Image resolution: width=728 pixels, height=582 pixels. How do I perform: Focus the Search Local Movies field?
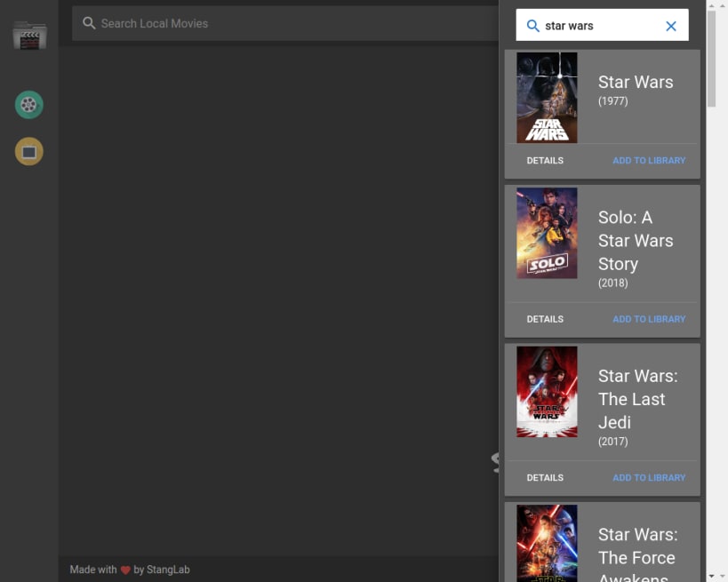[285, 23]
